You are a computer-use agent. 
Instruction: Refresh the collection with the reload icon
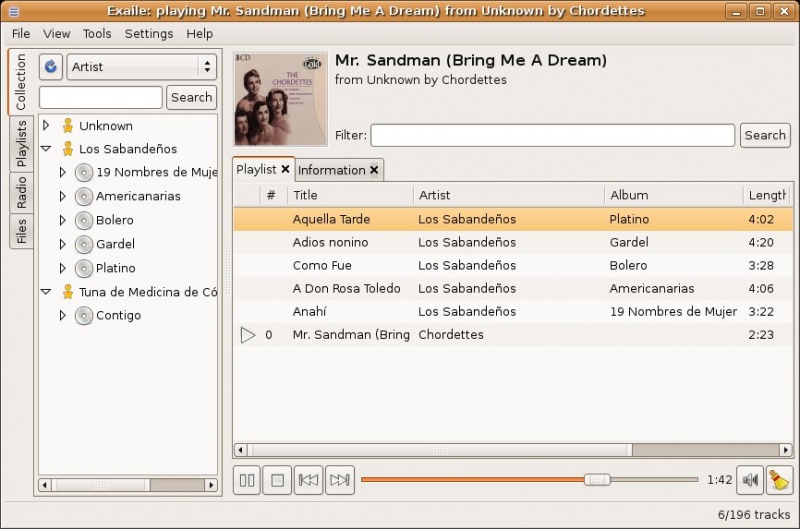point(51,67)
